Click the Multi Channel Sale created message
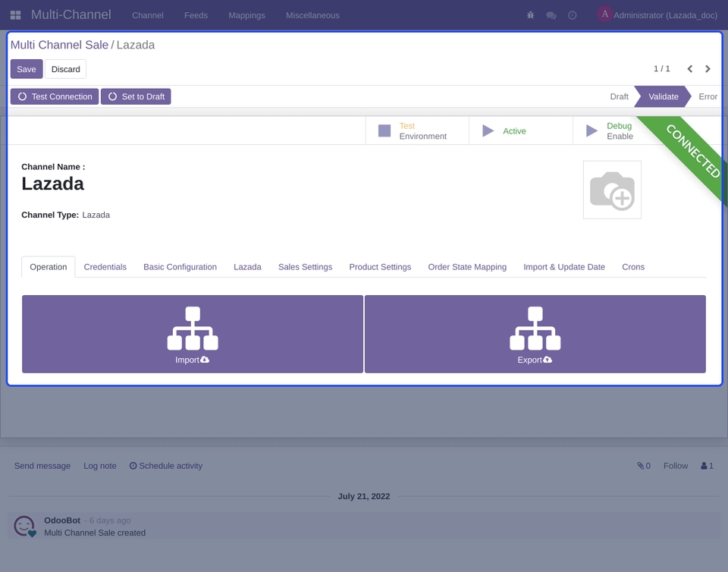Viewport: 728px width, 572px height. click(95, 533)
